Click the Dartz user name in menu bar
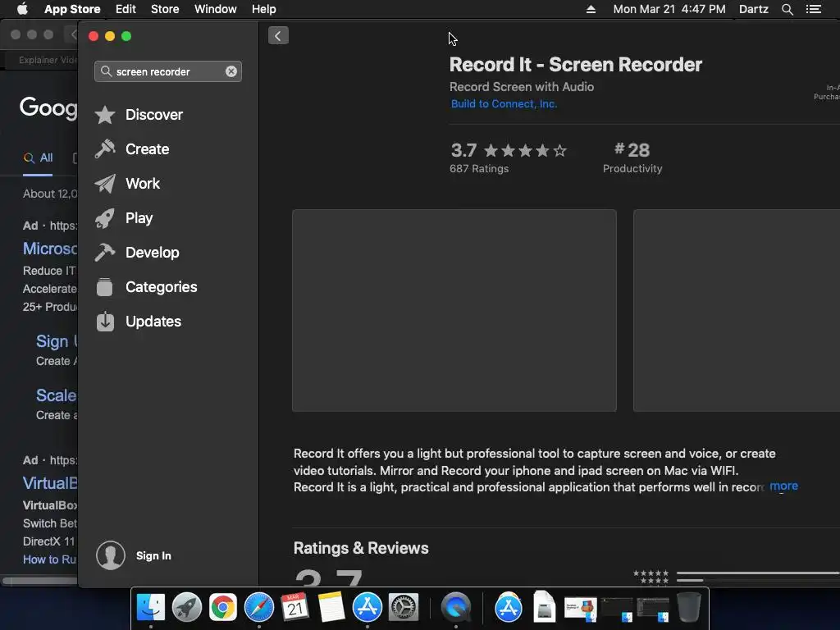 tap(754, 9)
